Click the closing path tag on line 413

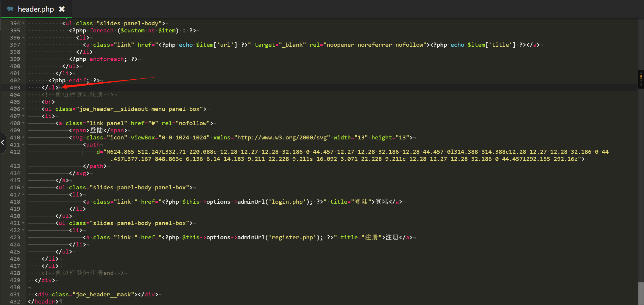[95, 166]
